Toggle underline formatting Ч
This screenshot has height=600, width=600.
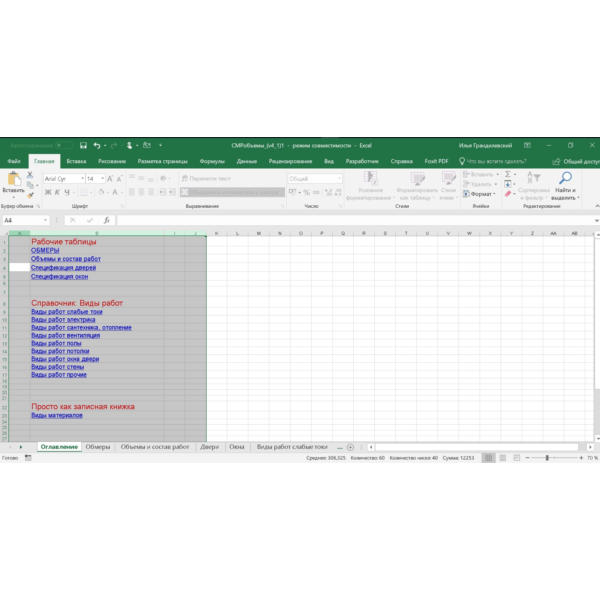point(67,192)
